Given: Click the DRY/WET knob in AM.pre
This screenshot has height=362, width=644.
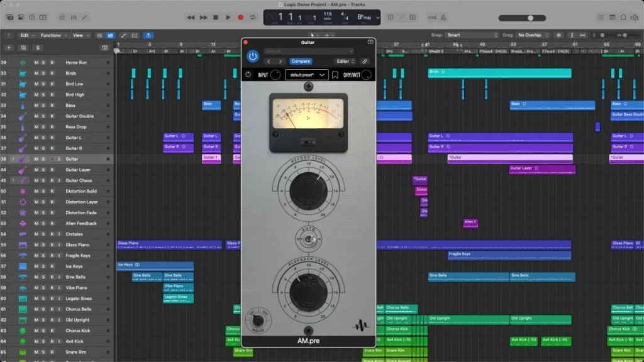Looking at the screenshot, I should [x=367, y=75].
